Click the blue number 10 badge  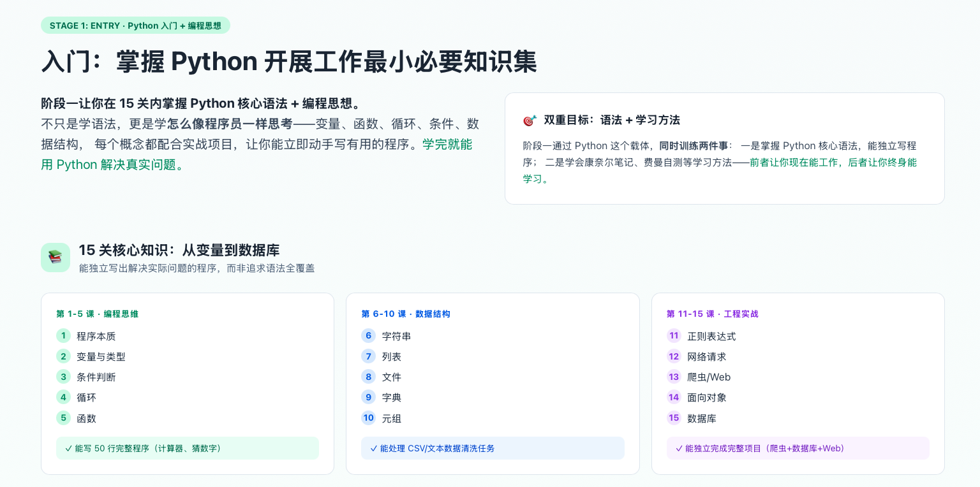tap(368, 418)
